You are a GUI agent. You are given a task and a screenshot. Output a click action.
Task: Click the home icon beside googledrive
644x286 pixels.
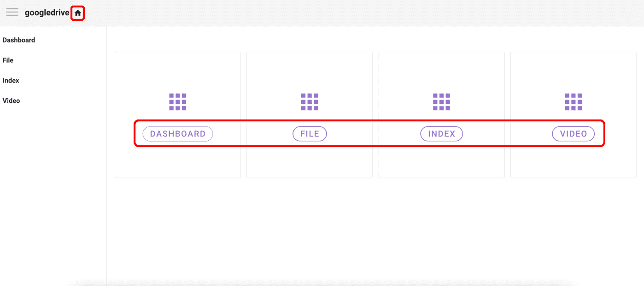78,13
